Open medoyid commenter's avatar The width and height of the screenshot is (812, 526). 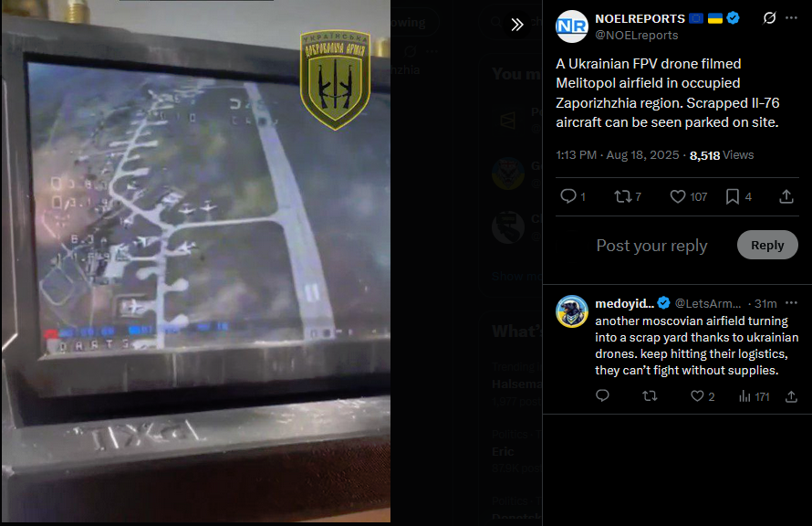click(572, 311)
